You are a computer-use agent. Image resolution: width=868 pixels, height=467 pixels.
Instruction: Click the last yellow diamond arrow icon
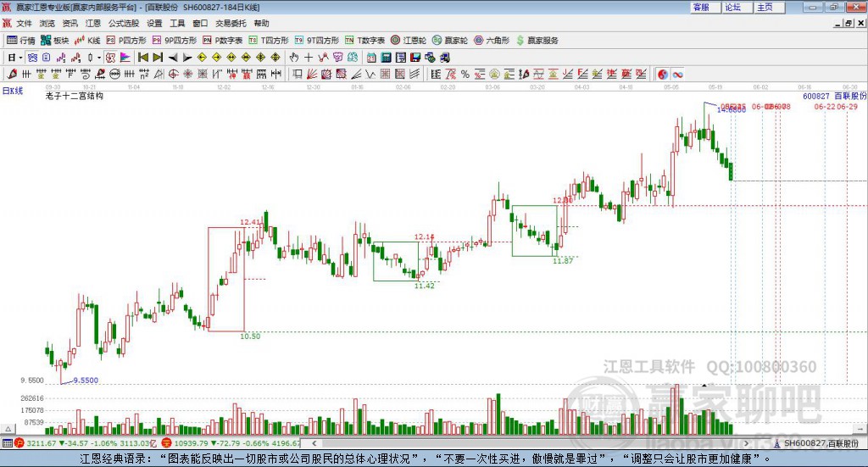275,58
